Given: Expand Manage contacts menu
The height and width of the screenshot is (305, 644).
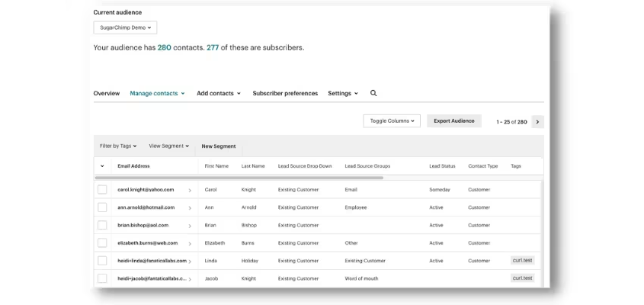Looking at the screenshot, I should (157, 93).
